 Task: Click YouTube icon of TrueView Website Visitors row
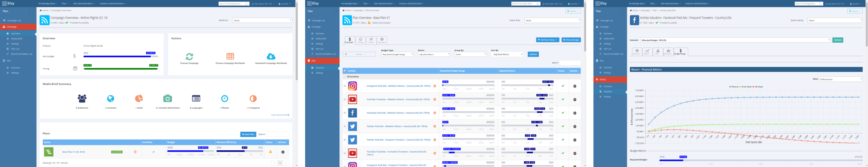pos(353,99)
